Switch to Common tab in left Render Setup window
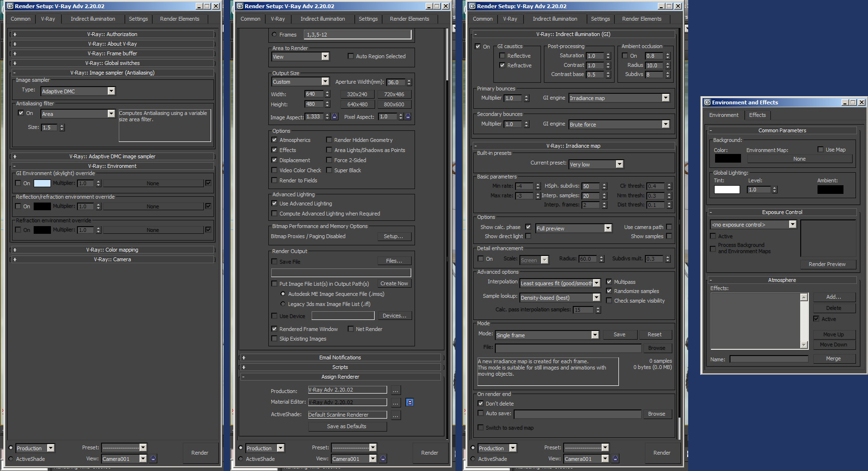Viewport: 868px width, 471px height. pos(21,19)
